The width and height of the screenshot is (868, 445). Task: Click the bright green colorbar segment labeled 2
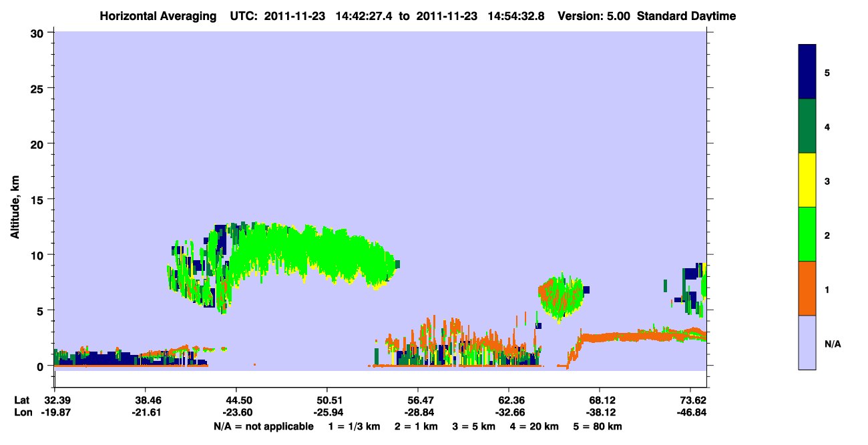point(807,234)
